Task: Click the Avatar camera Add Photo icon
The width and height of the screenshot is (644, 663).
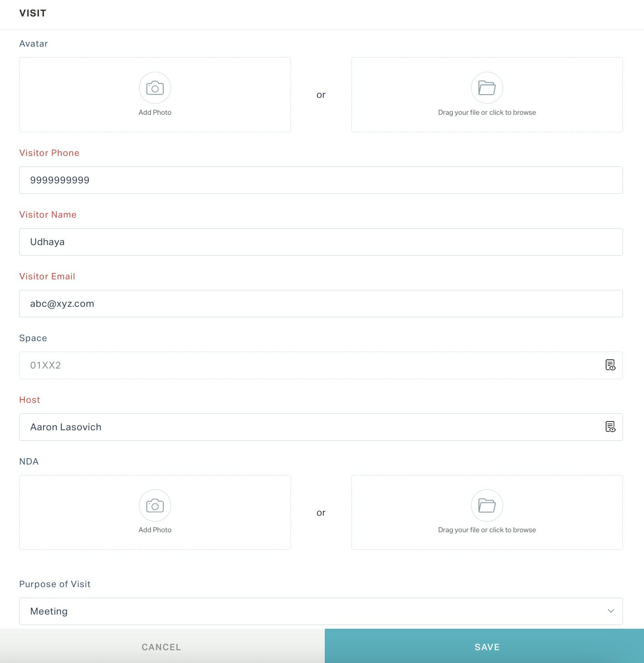Action: (155, 88)
